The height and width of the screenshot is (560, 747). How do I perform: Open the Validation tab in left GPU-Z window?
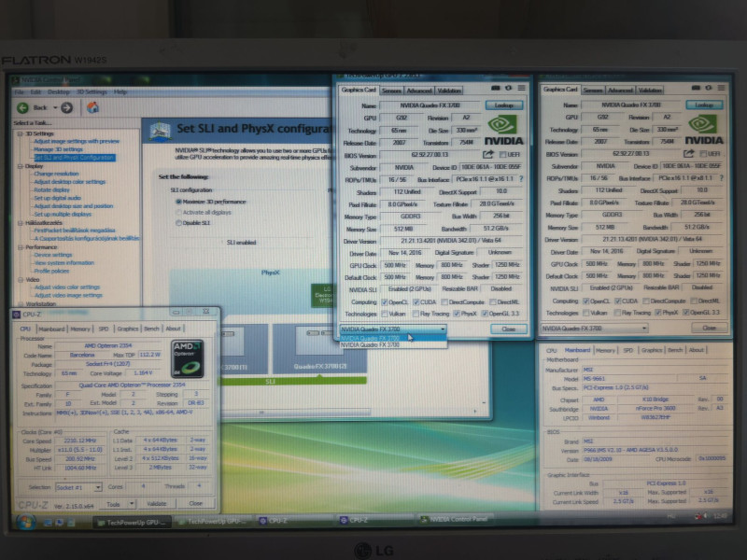[448, 91]
